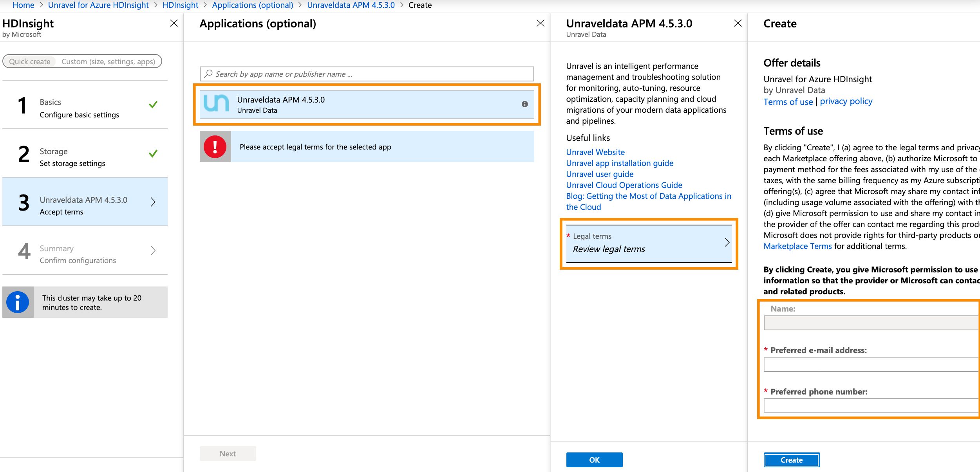
Task: Click the green checkmark beside Storage
Action: coord(153,153)
